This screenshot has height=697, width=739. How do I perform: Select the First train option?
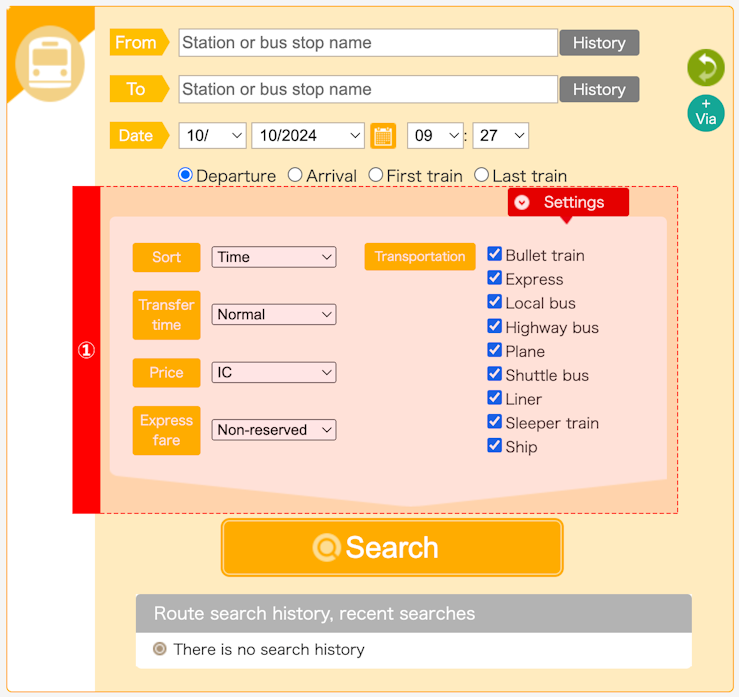[x=376, y=175]
